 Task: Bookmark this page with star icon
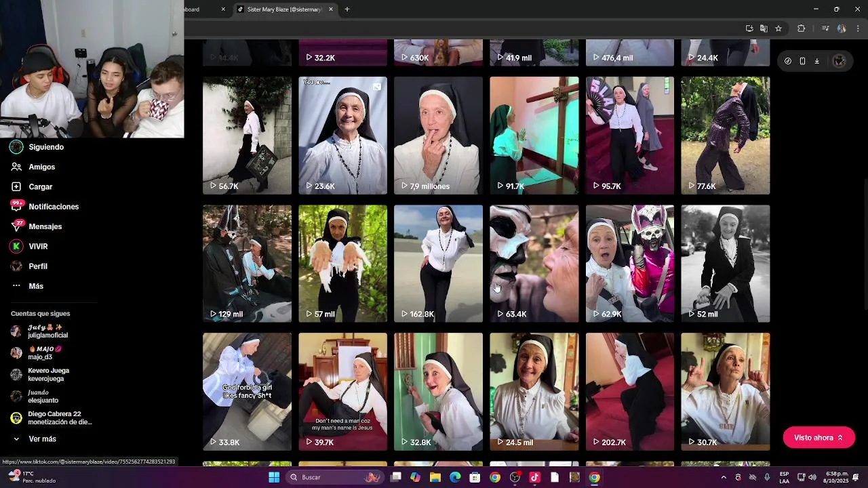(778, 28)
